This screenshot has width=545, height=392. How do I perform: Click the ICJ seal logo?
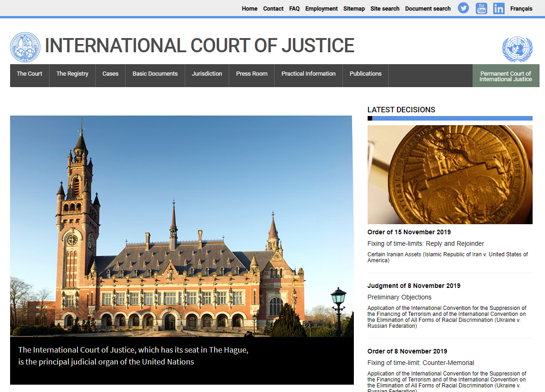25,47
